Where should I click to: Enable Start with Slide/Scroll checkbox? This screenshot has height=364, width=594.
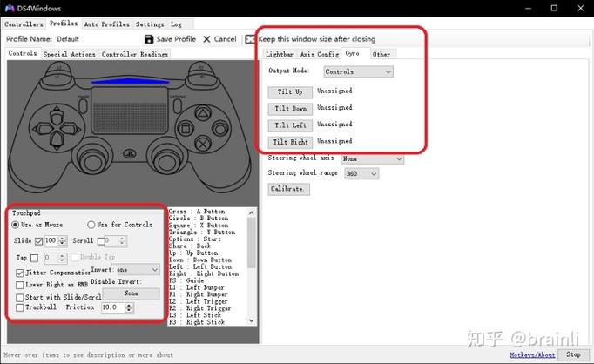point(20,297)
